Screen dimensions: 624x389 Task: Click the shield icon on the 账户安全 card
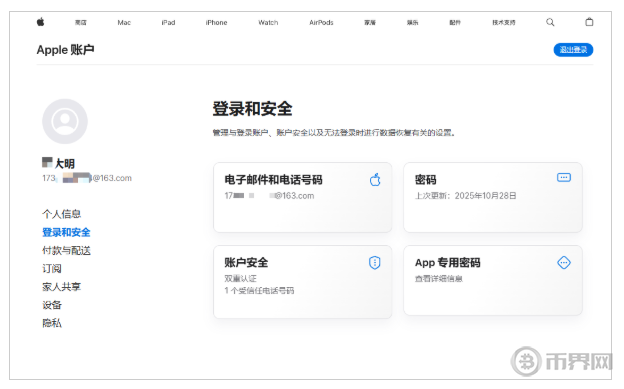point(374,262)
